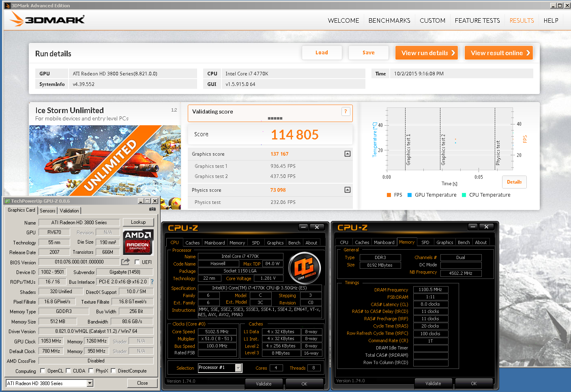571x392 pixels.
Task: Click the GPU-Z Driver Version field
Action: [96, 331]
